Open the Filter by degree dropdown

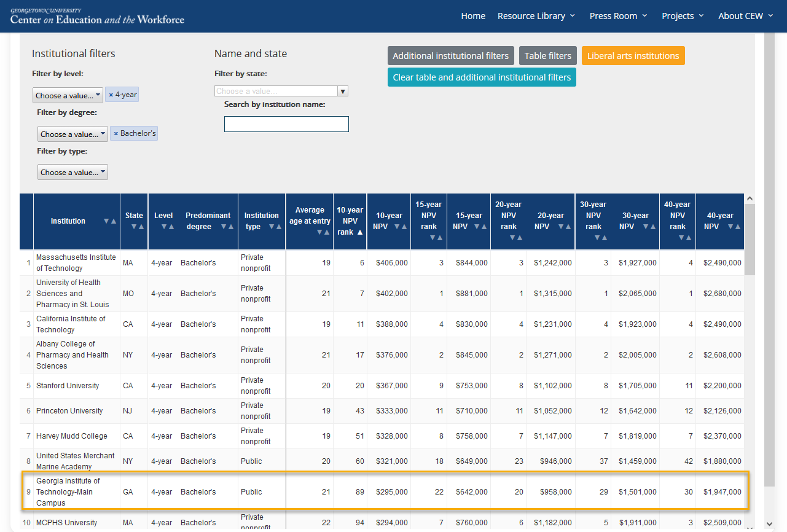72,134
